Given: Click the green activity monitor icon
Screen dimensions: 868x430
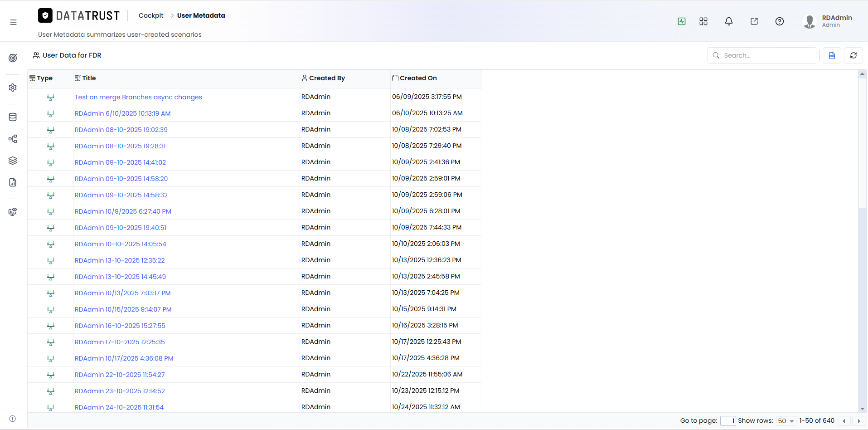Looking at the screenshot, I should (682, 21).
